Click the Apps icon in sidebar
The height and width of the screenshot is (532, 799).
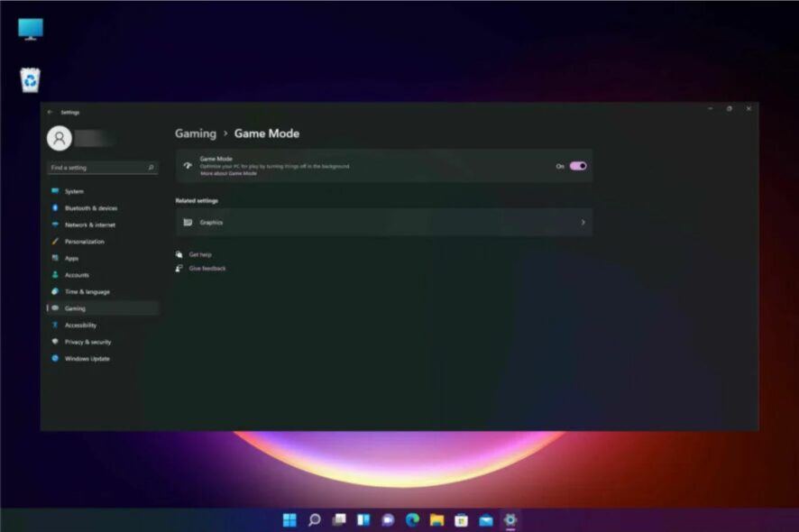(x=55, y=259)
